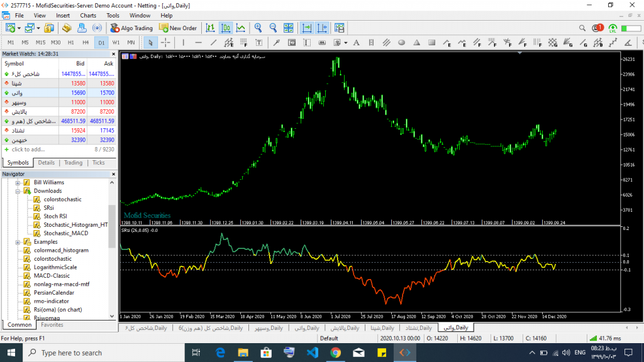The width and height of the screenshot is (644, 362).
Task: Open Windows Start menu
Action: pyautogui.click(x=11, y=353)
